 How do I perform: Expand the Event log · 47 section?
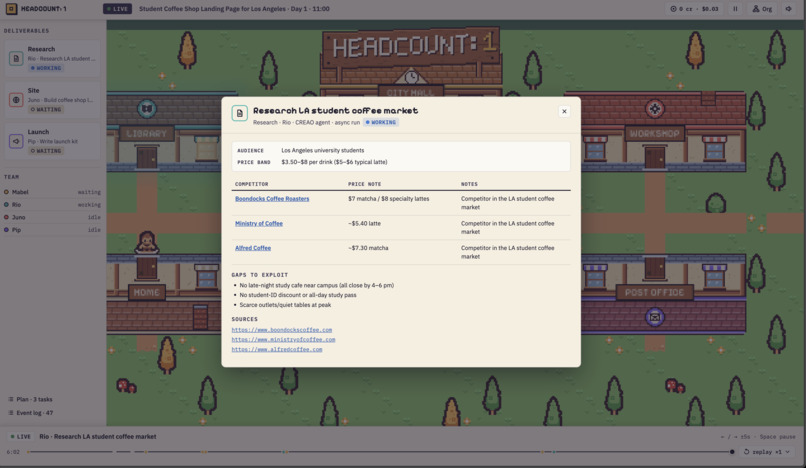(31, 412)
